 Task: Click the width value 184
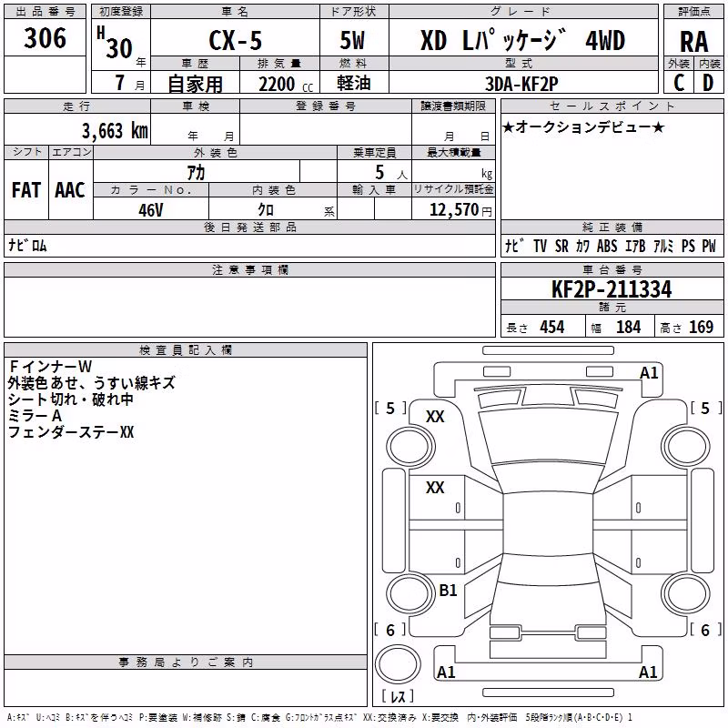(628, 327)
